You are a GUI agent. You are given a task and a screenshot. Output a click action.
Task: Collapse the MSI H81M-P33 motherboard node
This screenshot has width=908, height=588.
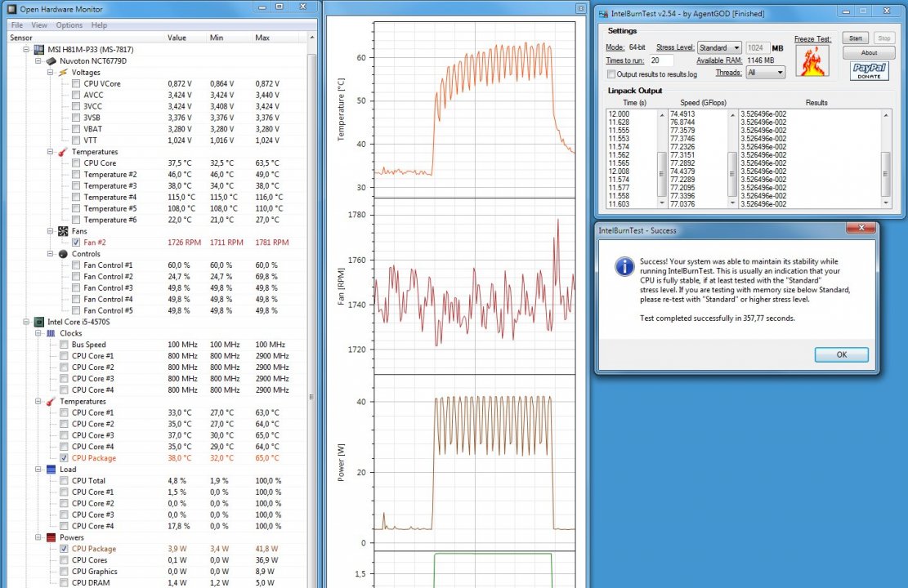click(28, 49)
